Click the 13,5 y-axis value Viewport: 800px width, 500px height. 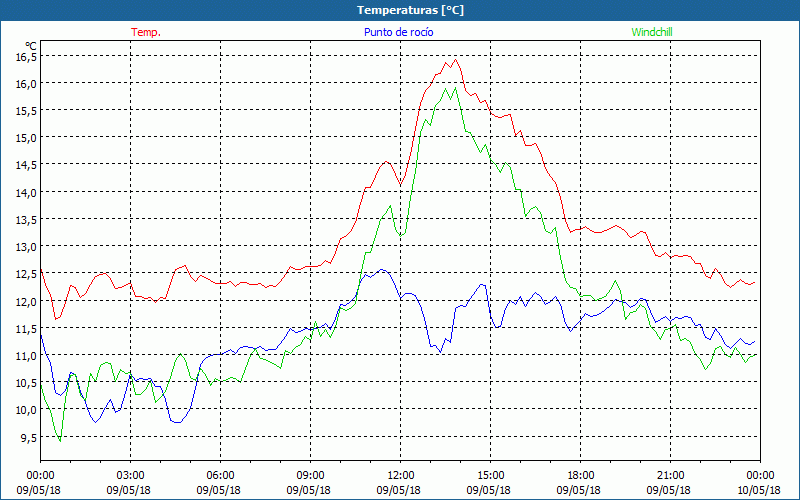click(26, 219)
